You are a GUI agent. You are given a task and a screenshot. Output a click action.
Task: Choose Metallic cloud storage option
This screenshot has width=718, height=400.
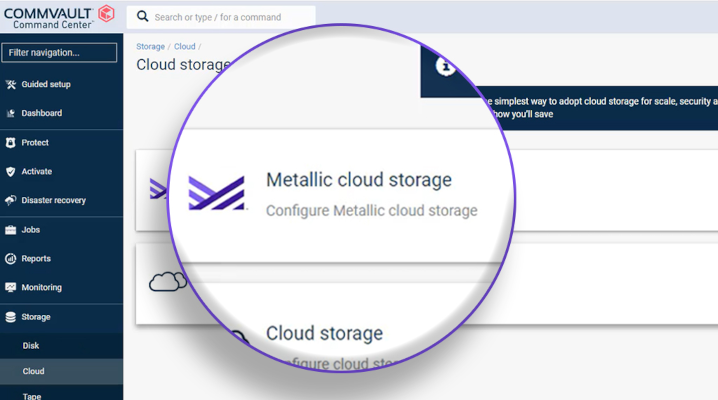(359, 180)
